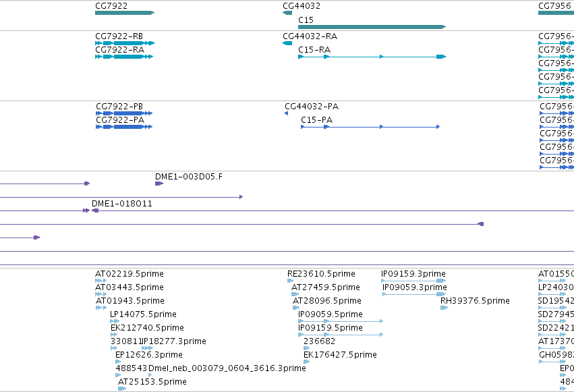The image size is (574, 392).
Task: Click the LP14075.5prime EST label
Action: tap(143, 314)
